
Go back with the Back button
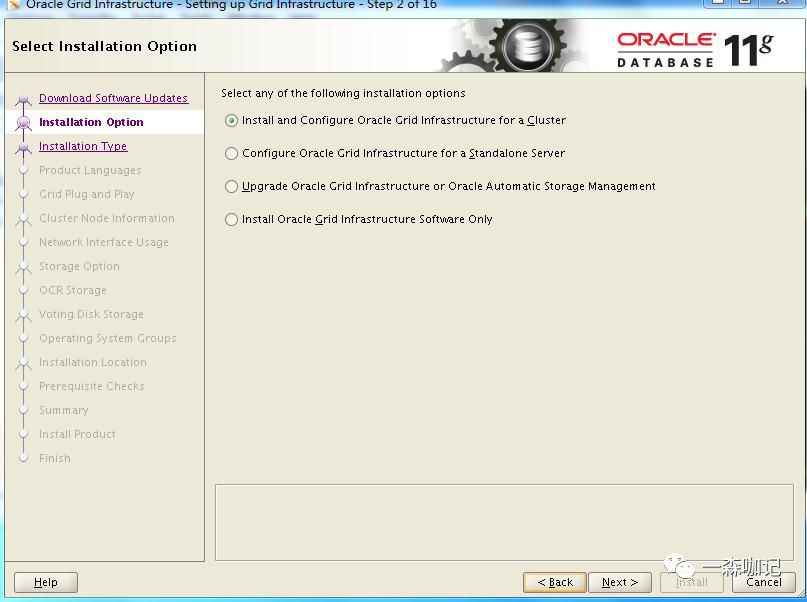[555, 582]
